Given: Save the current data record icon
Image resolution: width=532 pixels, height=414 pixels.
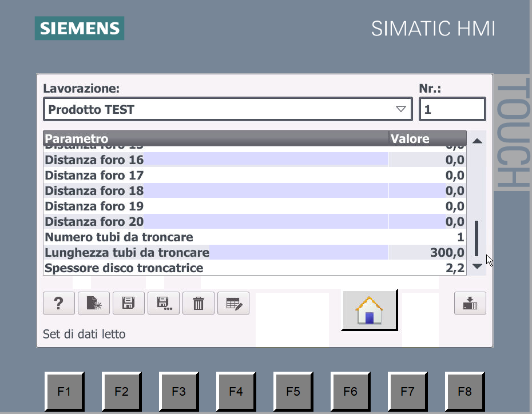Looking at the screenshot, I should pos(129,303).
